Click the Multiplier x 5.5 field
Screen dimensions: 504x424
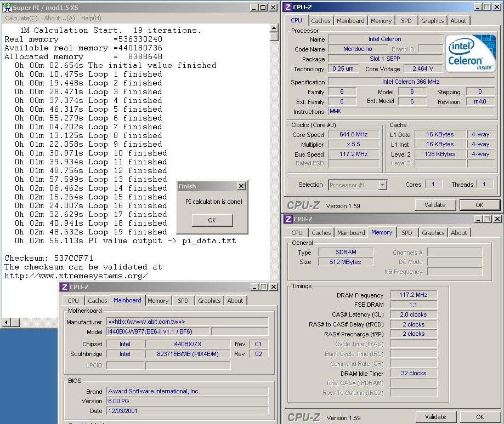(x=354, y=145)
